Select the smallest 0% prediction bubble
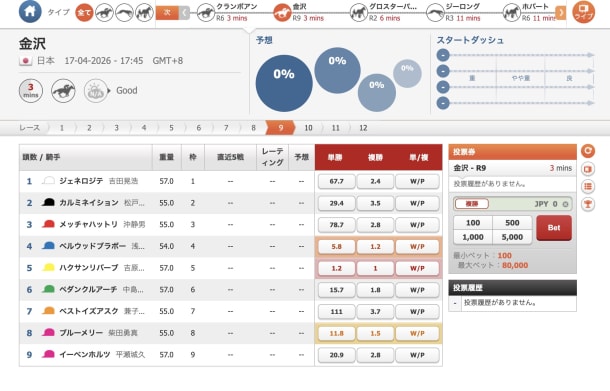The width and height of the screenshot is (610, 391). [x=407, y=73]
